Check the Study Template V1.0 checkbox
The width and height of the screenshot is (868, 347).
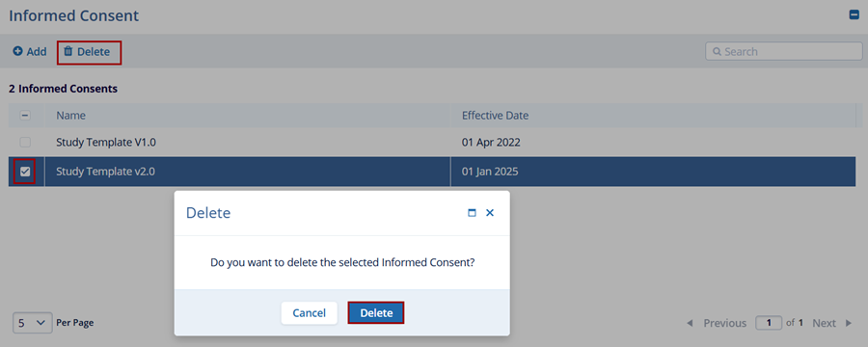25,143
